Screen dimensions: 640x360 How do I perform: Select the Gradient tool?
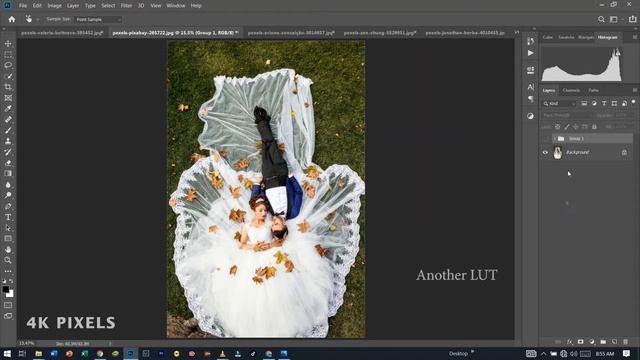pyautogui.click(x=8, y=173)
